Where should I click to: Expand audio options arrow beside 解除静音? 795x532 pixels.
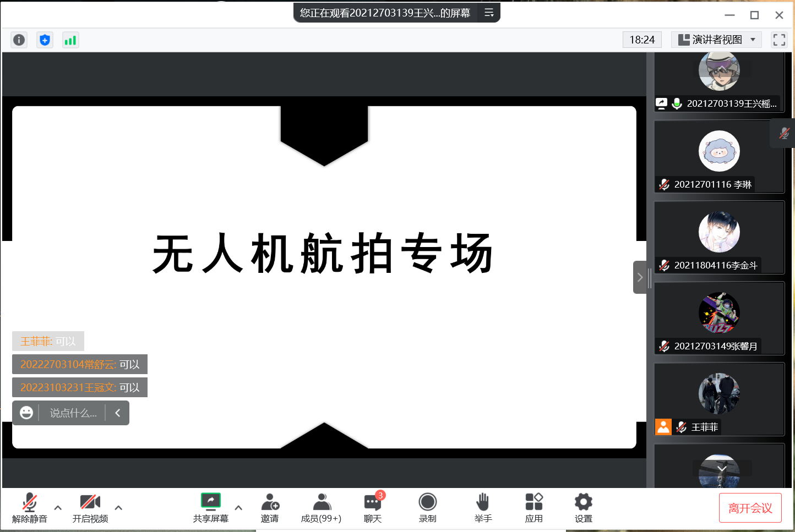coord(58,508)
